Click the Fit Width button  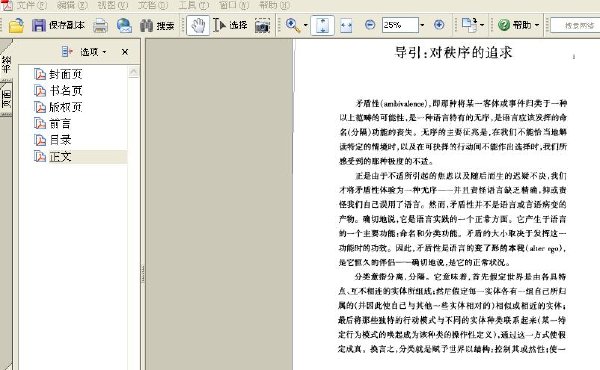[346, 25]
